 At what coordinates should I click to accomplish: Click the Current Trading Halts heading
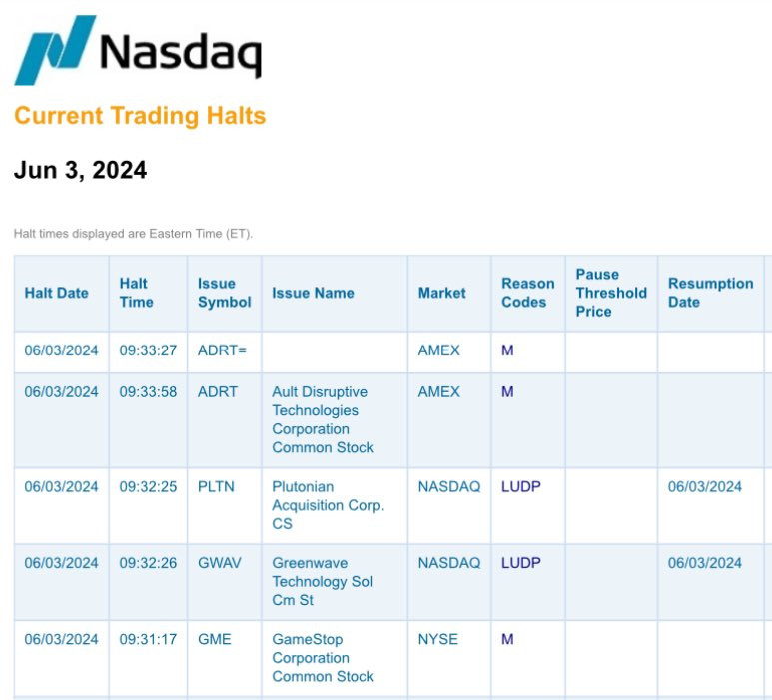[x=140, y=116]
